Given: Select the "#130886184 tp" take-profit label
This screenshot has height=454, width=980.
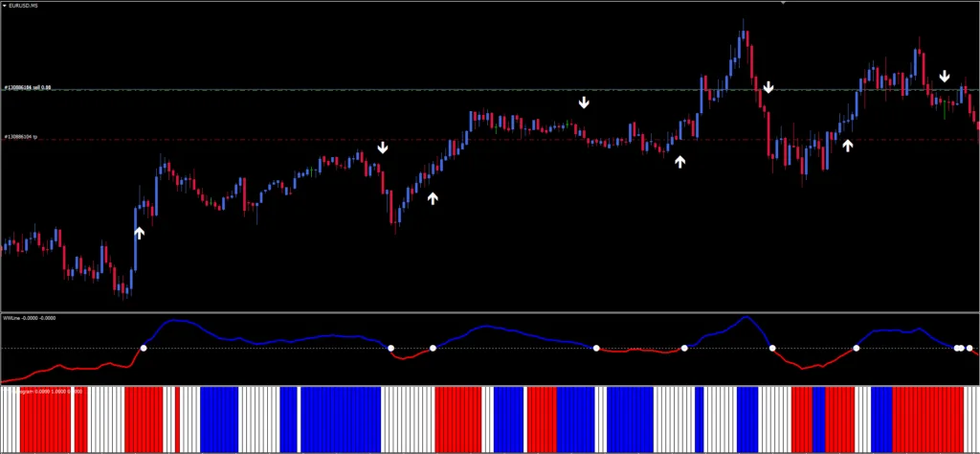Looking at the screenshot, I should (x=21, y=136).
